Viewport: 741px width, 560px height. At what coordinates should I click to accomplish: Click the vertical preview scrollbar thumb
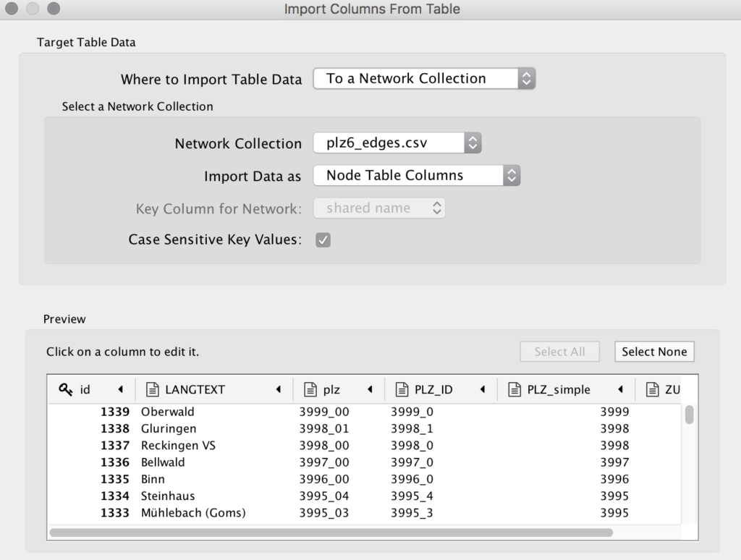[690, 415]
